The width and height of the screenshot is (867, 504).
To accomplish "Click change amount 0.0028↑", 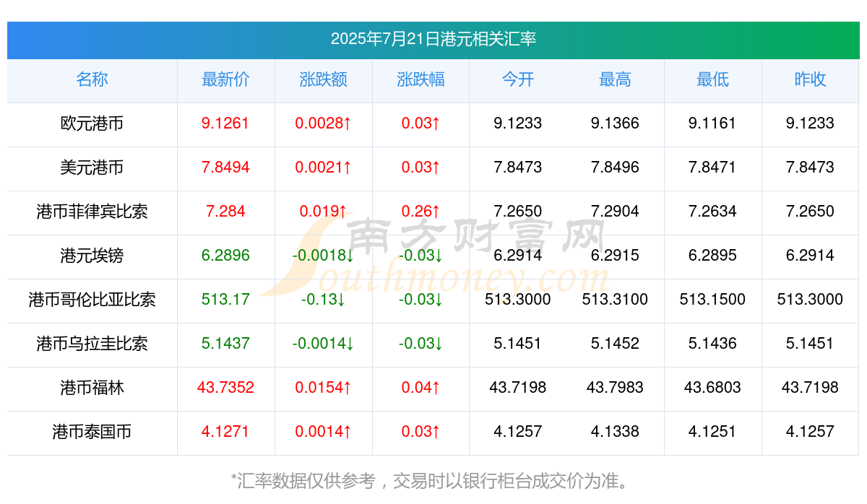I will [323, 123].
